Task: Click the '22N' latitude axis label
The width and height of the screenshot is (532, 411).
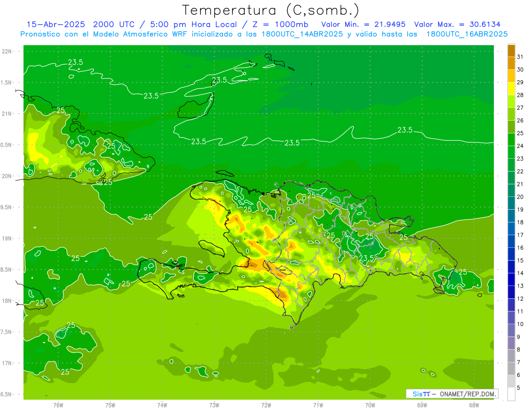Action: [x=8, y=51]
